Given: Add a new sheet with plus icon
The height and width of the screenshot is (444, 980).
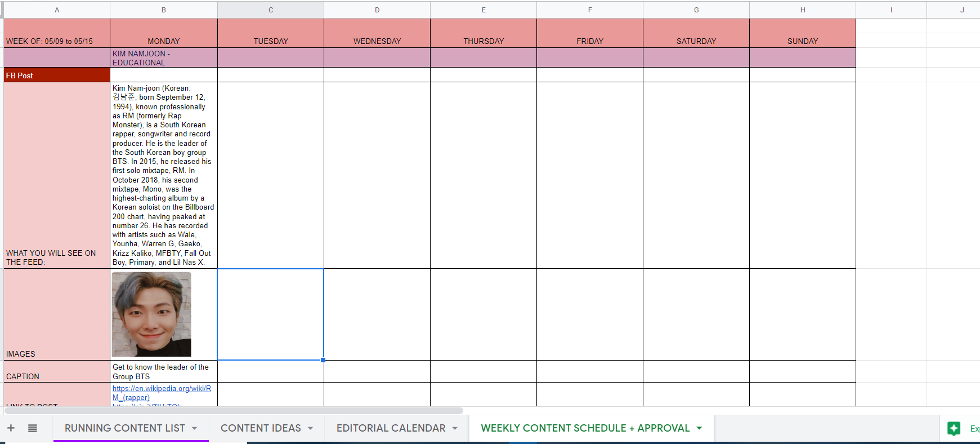Looking at the screenshot, I should [11, 428].
